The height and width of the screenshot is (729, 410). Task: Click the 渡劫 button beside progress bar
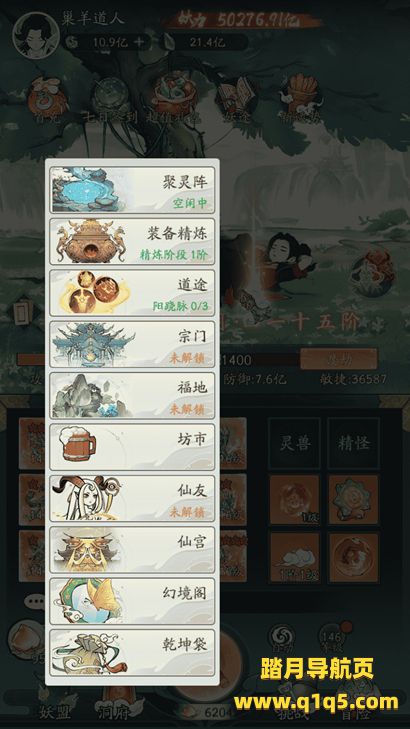point(338,359)
